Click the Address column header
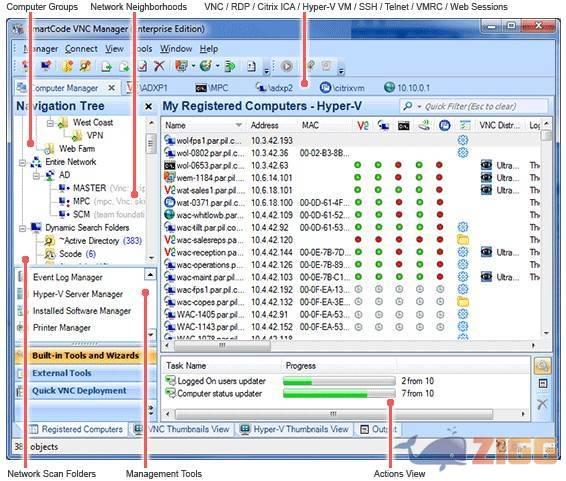Viewport: 566px width, 481px height. [x=265, y=125]
